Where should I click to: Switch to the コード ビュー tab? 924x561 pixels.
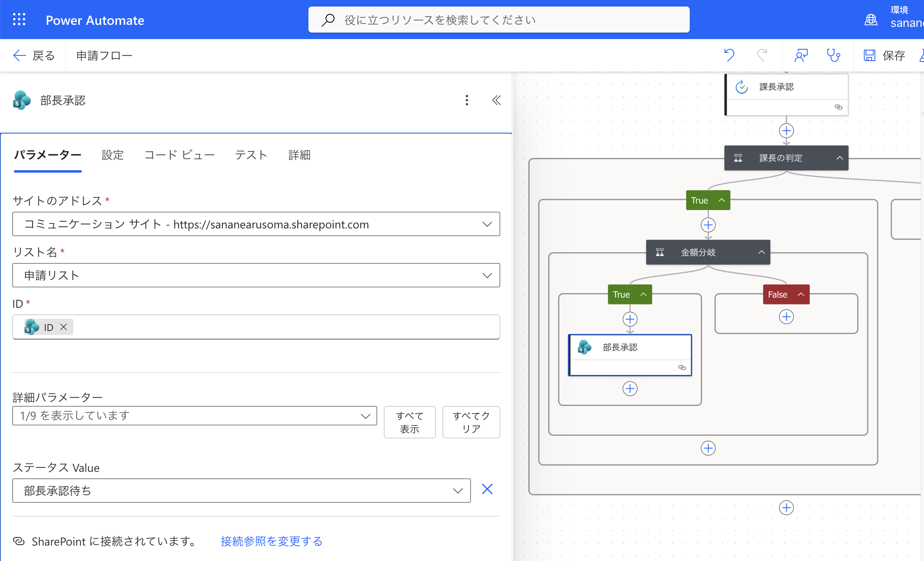(x=179, y=155)
